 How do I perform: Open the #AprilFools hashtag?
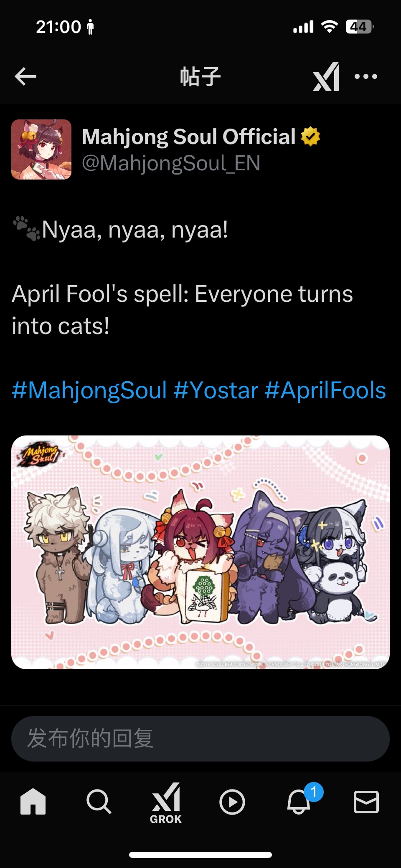point(325,390)
